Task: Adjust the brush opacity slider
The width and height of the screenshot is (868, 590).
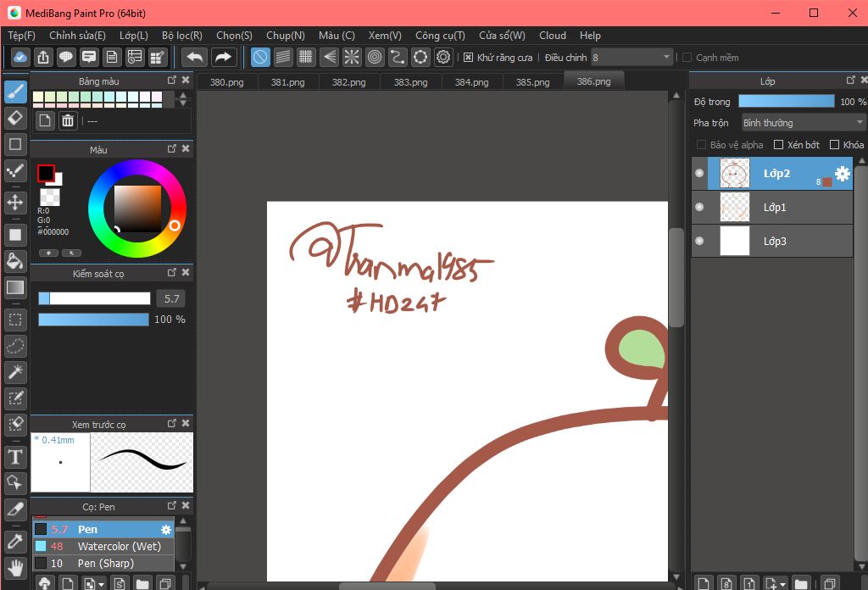Action: tap(93, 320)
